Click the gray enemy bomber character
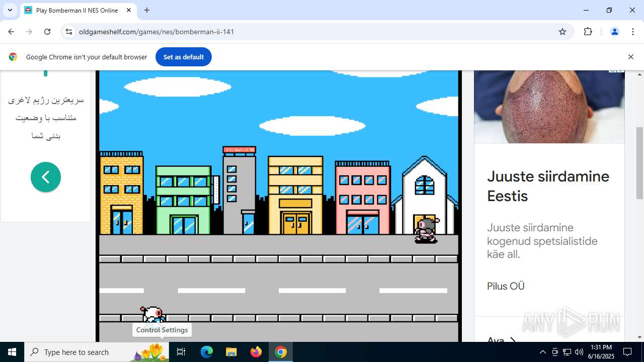The height and width of the screenshot is (362, 644). (427, 230)
